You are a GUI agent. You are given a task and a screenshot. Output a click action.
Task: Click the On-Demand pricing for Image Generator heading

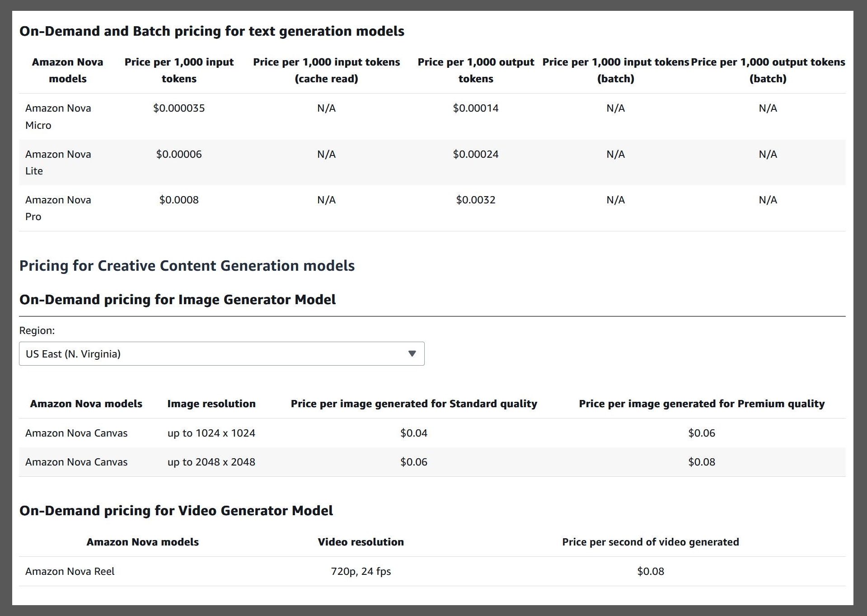tap(178, 299)
